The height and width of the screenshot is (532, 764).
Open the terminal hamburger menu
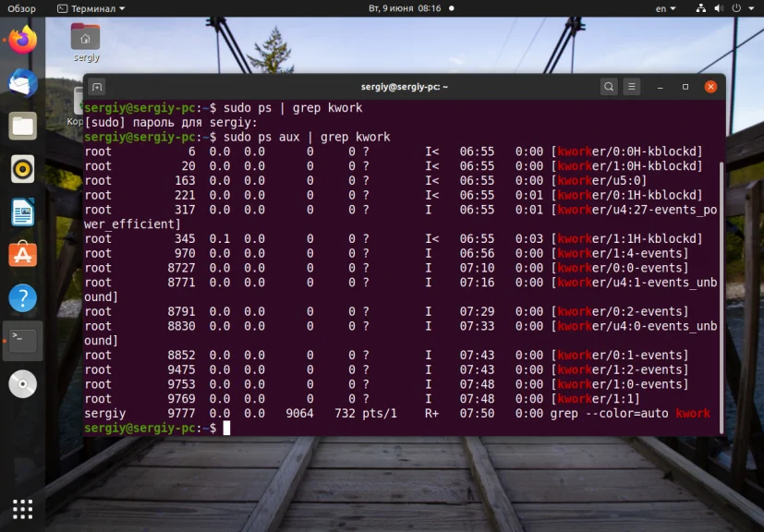coord(632,87)
